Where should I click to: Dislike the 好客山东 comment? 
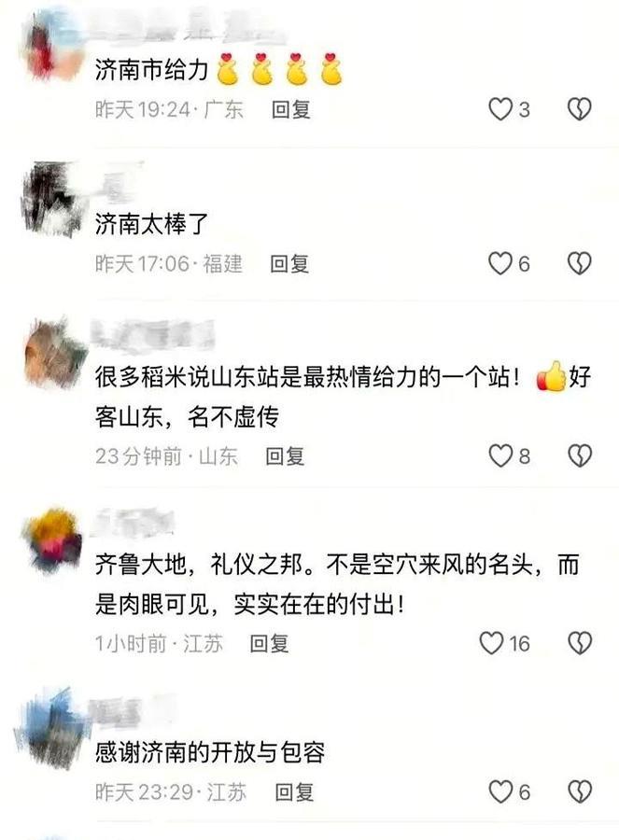pos(580,455)
